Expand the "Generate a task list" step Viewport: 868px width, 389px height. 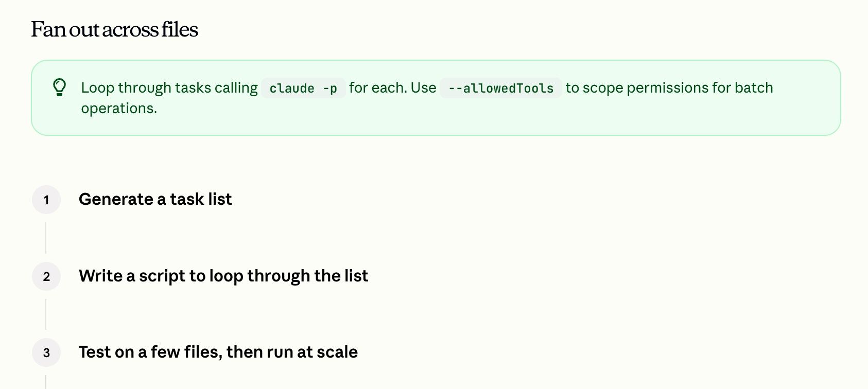click(x=155, y=199)
